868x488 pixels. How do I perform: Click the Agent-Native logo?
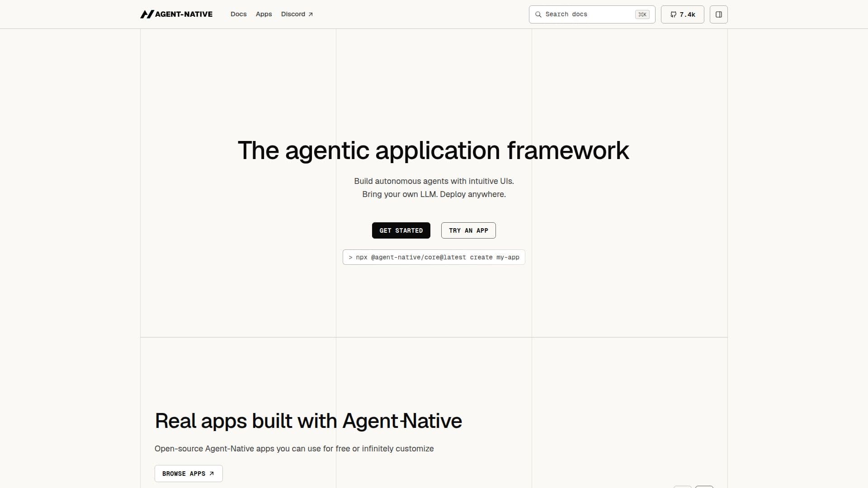176,14
